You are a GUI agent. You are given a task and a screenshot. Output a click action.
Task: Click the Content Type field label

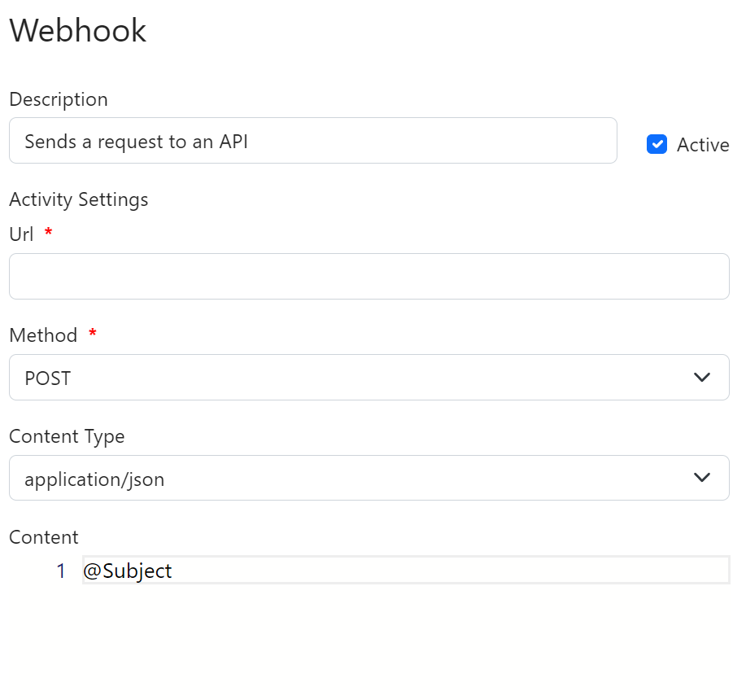67,436
